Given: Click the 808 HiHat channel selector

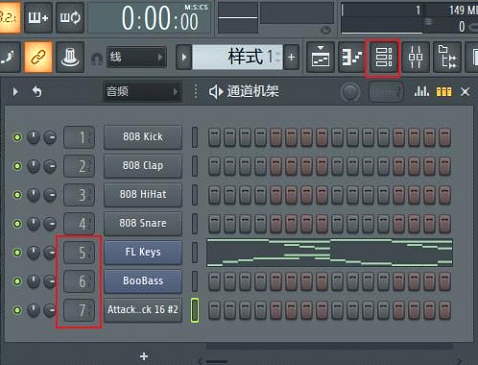Looking at the screenshot, I should tap(195, 195).
